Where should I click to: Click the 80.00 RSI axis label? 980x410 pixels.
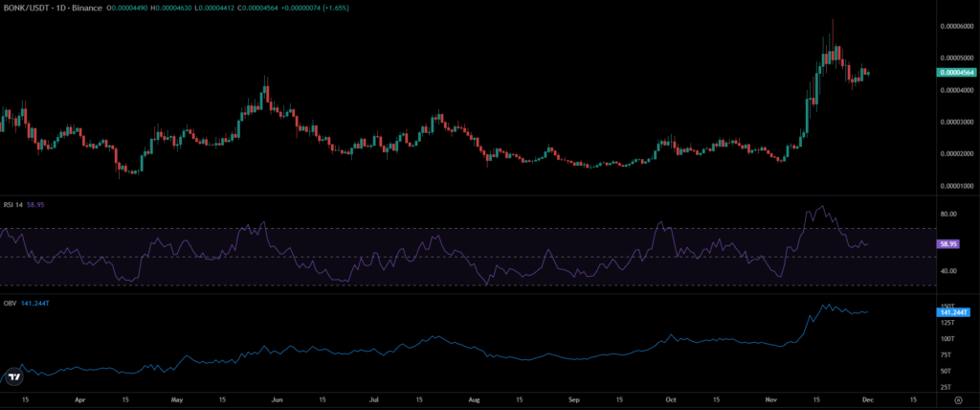[949, 214]
